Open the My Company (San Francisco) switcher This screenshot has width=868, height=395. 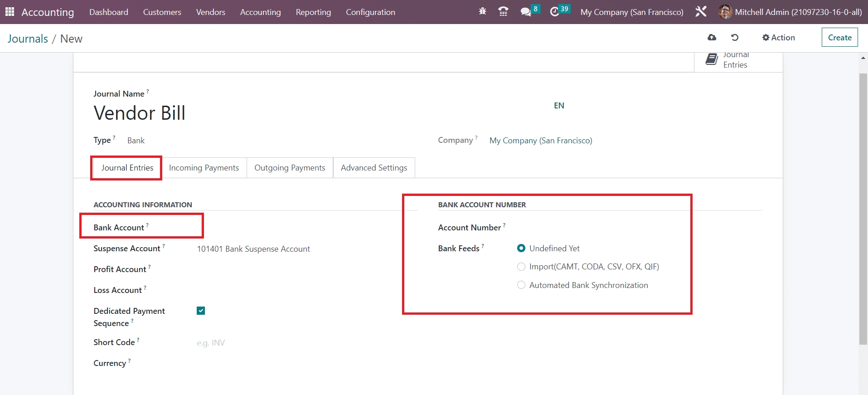pos(632,12)
